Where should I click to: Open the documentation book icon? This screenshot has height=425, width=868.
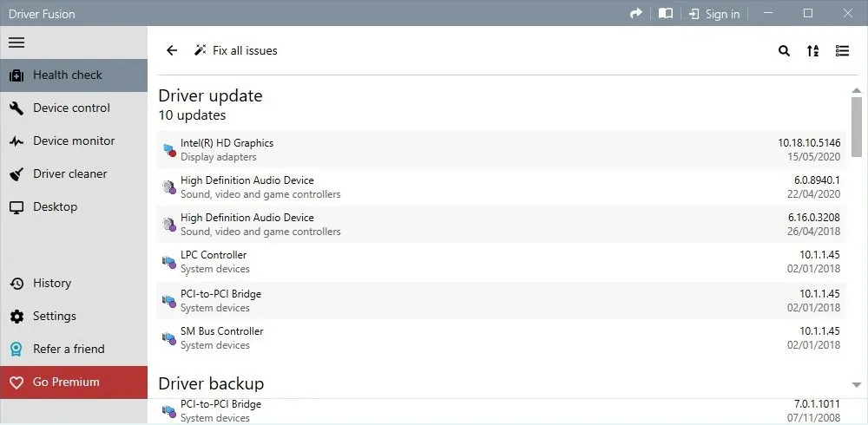[666, 14]
